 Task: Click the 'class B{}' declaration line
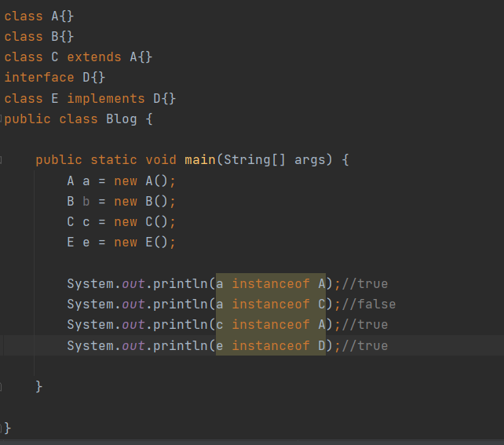tap(39, 36)
